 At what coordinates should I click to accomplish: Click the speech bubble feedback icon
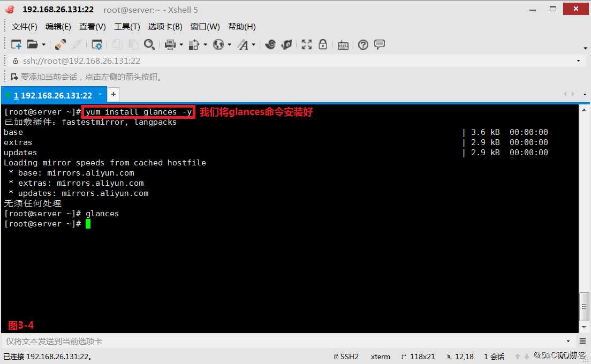coord(380,44)
